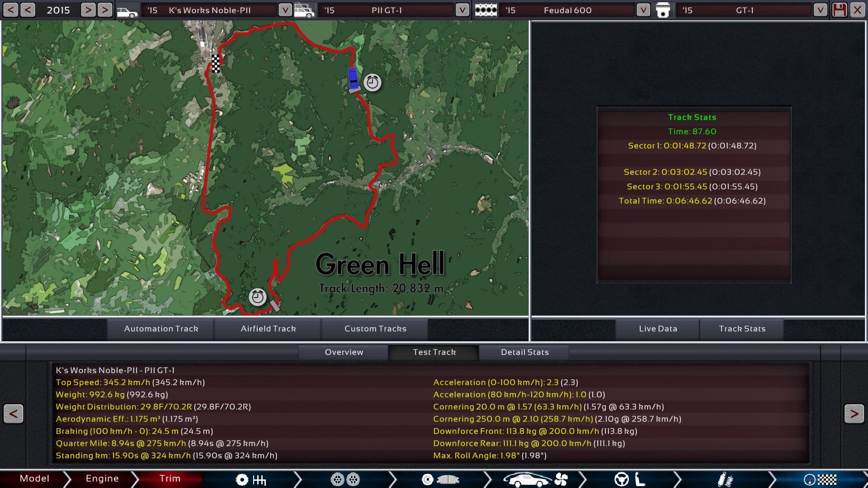
Task: Open the Custom Tracks list
Action: pyautogui.click(x=375, y=329)
